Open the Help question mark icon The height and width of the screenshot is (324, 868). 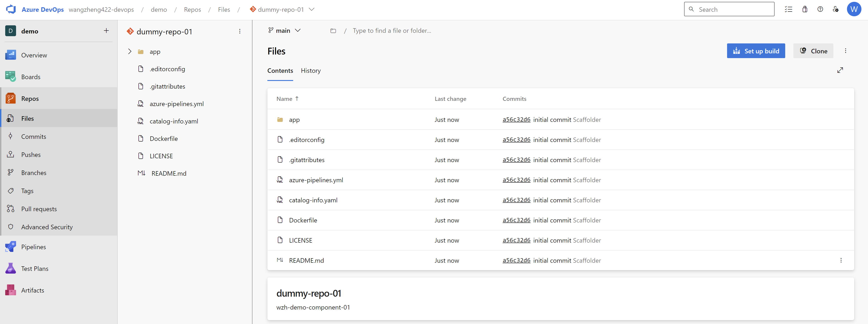click(820, 9)
